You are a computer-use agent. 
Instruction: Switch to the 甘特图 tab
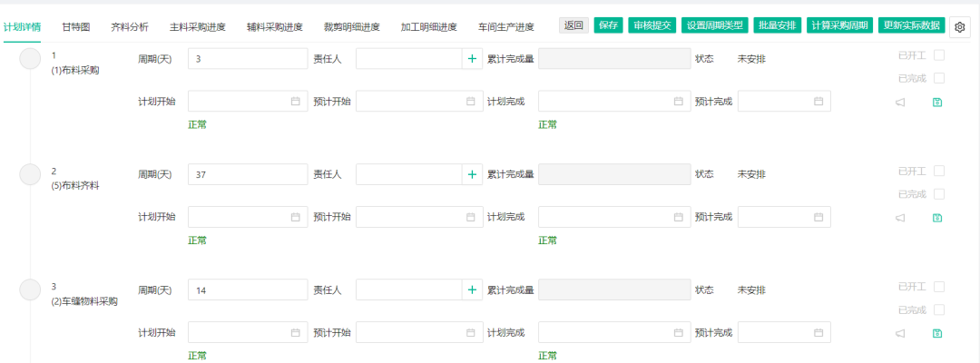click(76, 27)
